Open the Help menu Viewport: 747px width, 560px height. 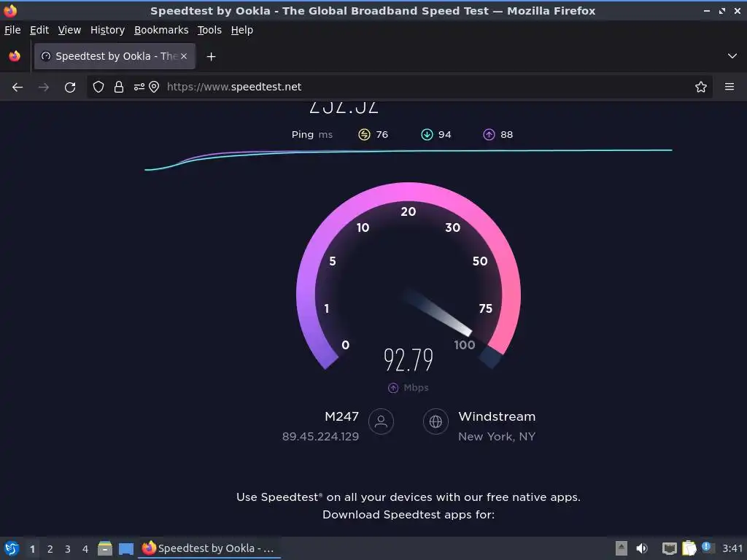pos(241,30)
